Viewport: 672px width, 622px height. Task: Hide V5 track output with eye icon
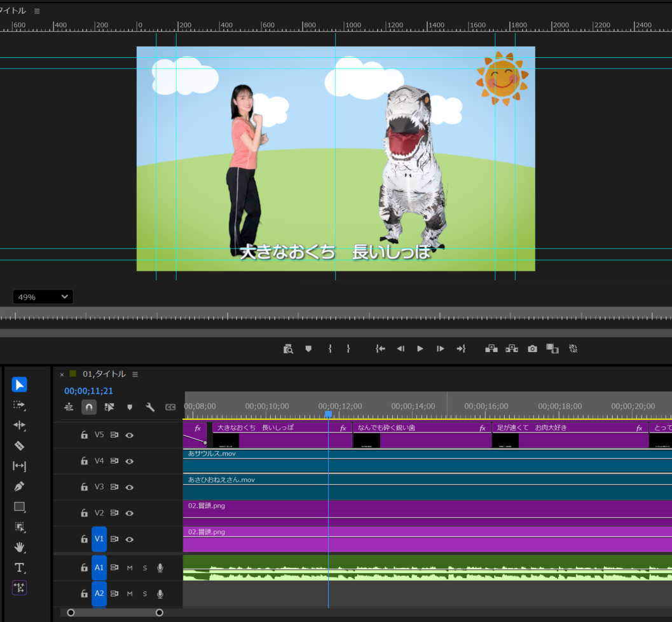(130, 435)
